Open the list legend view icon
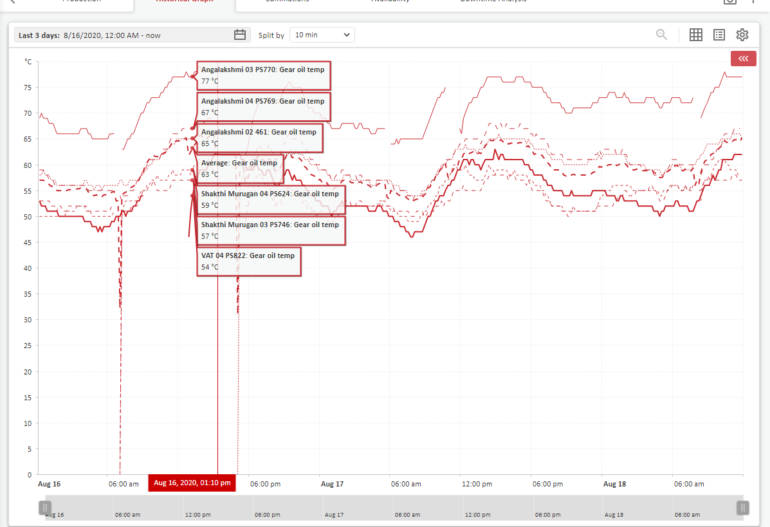 pyautogui.click(x=719, y=35)
